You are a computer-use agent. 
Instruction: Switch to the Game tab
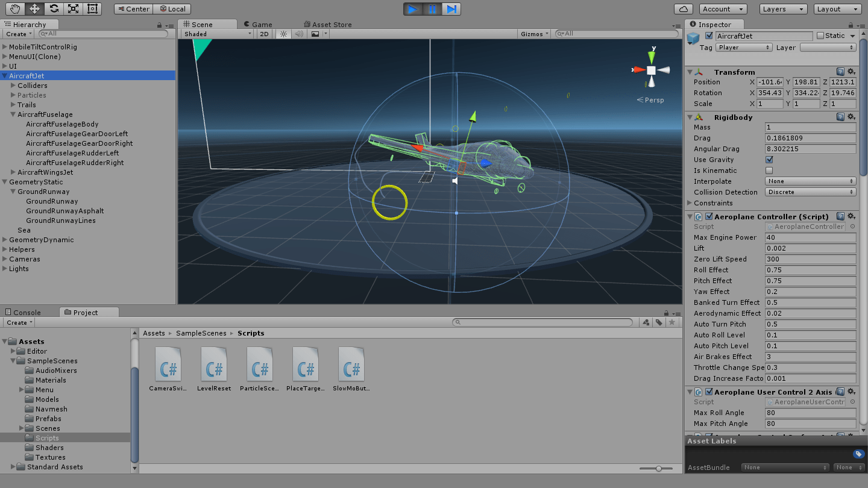(258, 24)
